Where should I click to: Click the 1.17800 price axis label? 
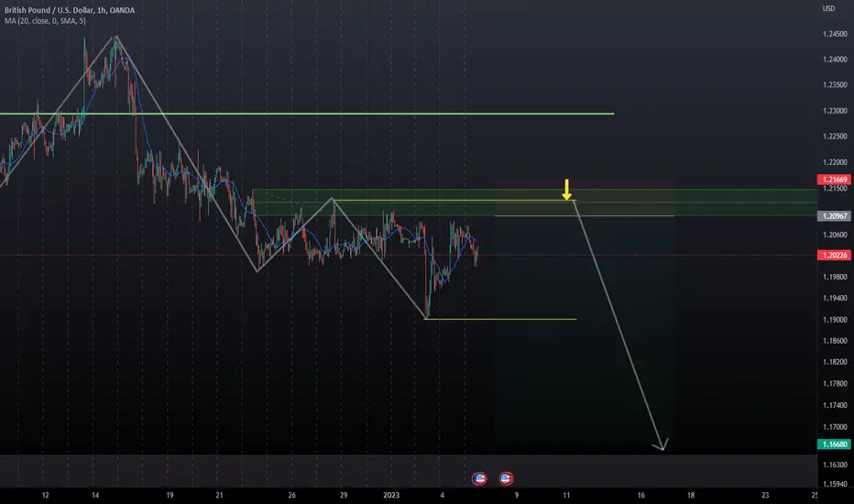point(835,384)
